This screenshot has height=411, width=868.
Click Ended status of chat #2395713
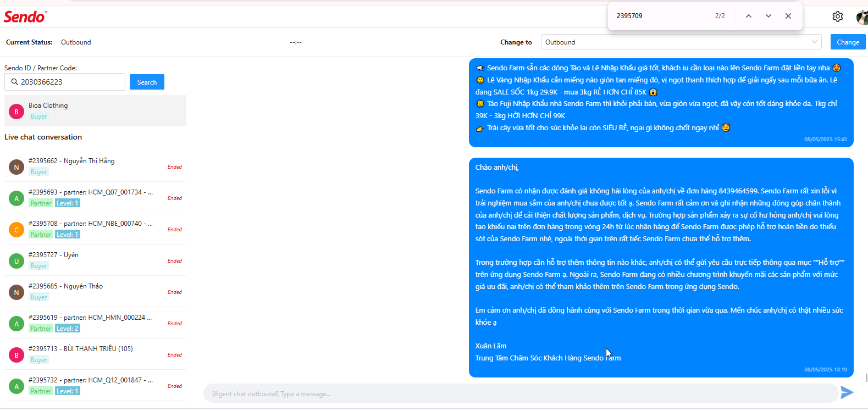[x=175, y=355]
